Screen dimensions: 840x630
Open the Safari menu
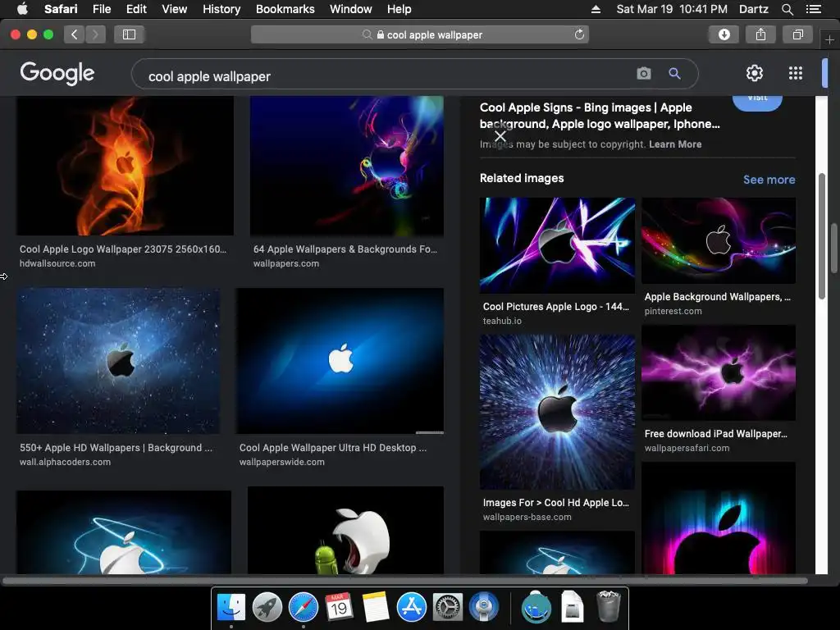click(61, 9)
